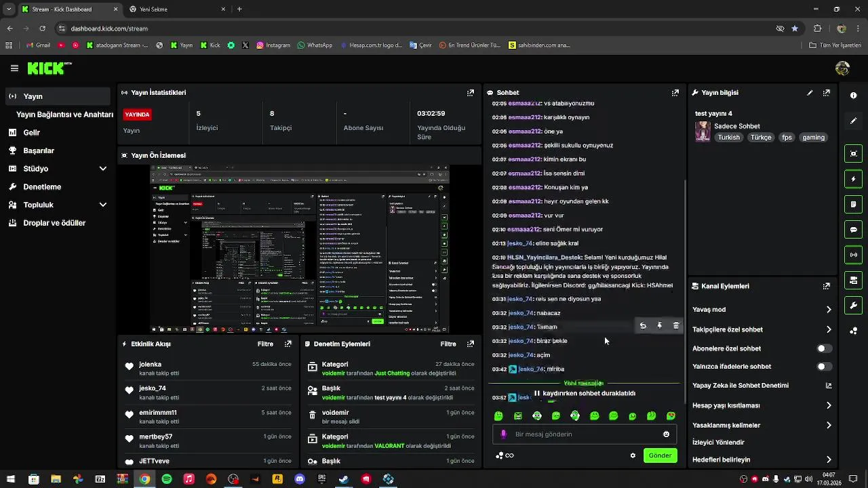Open Discord from the Windows taskbar

[x=300, y=479]
